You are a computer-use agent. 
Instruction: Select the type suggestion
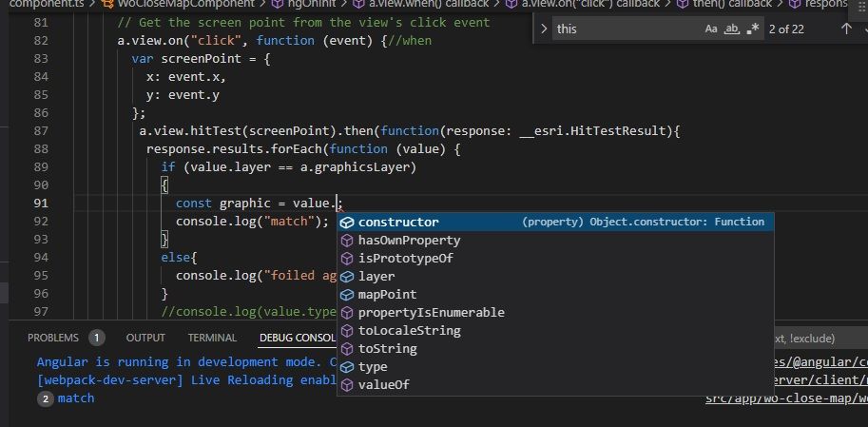555,367
